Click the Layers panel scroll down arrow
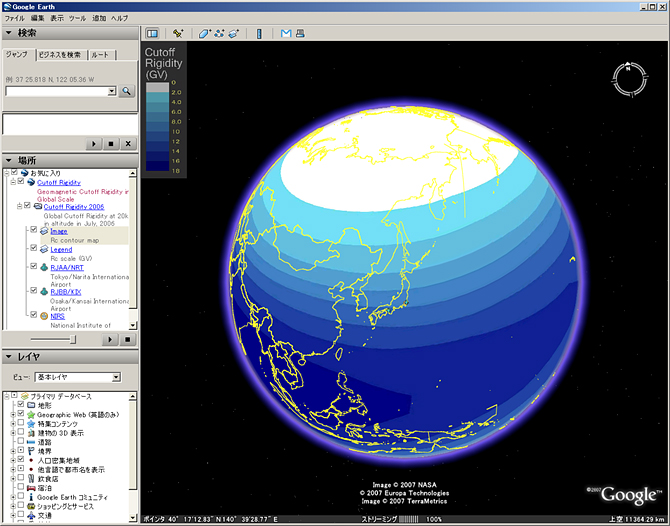This screenshot has height=526, width=670. pyautogui.click(x=133, y=518)
